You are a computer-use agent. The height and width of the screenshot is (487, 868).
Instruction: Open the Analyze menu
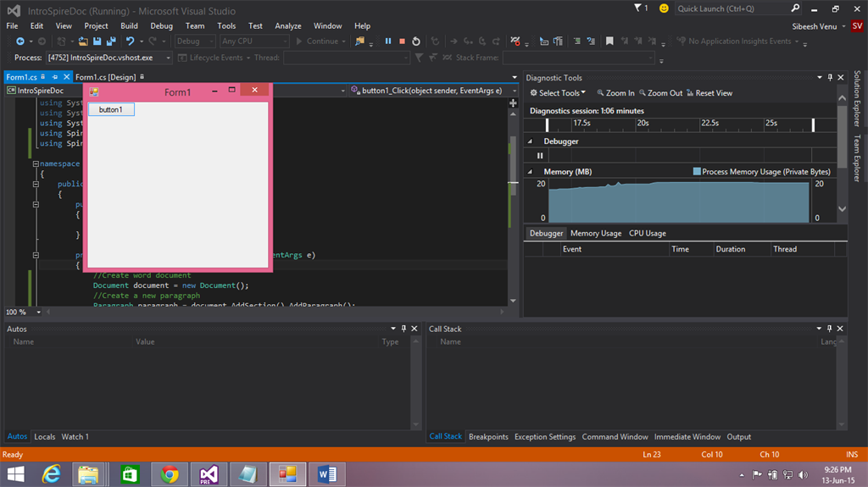point(287,26)
